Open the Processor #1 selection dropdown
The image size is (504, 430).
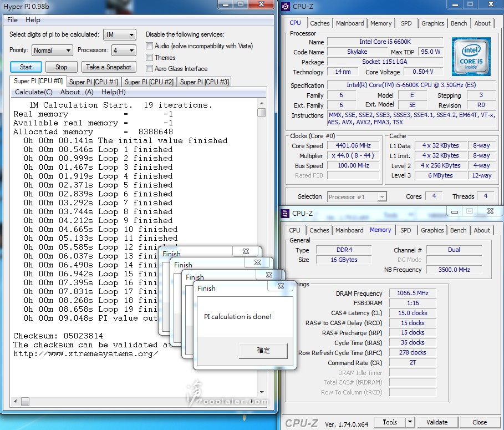pos(357,197)
